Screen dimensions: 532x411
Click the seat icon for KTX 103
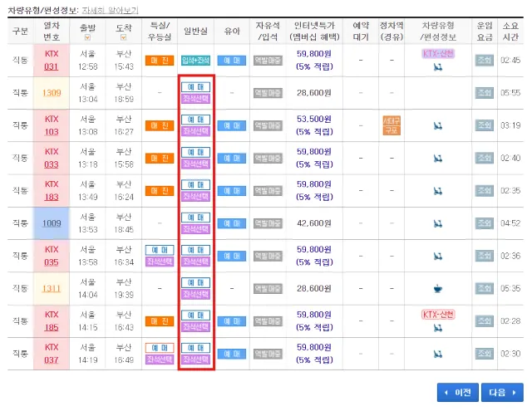click(x=437, y=125)
